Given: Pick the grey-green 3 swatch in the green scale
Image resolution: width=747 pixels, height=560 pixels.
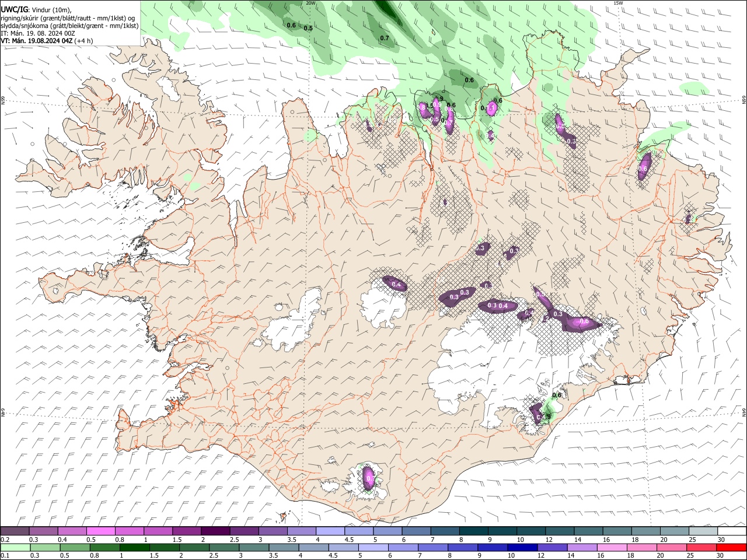Looking at the screenshot, I should [254, 547].
